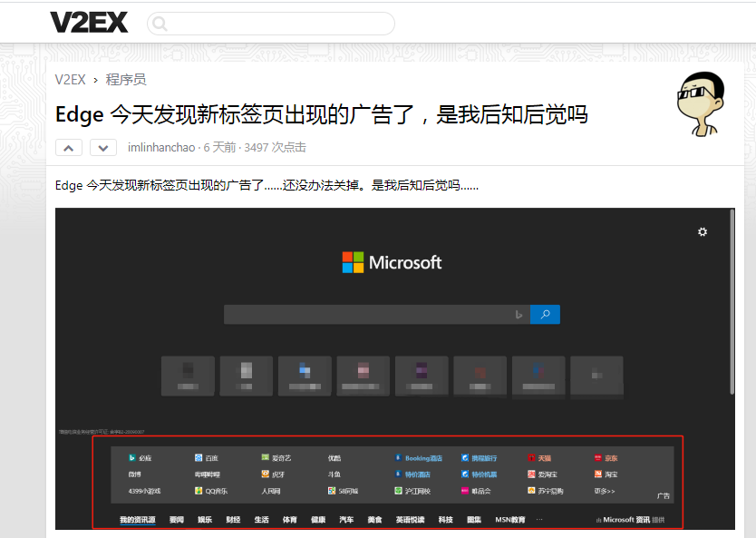Open the 微博 link

pos(134,474)
